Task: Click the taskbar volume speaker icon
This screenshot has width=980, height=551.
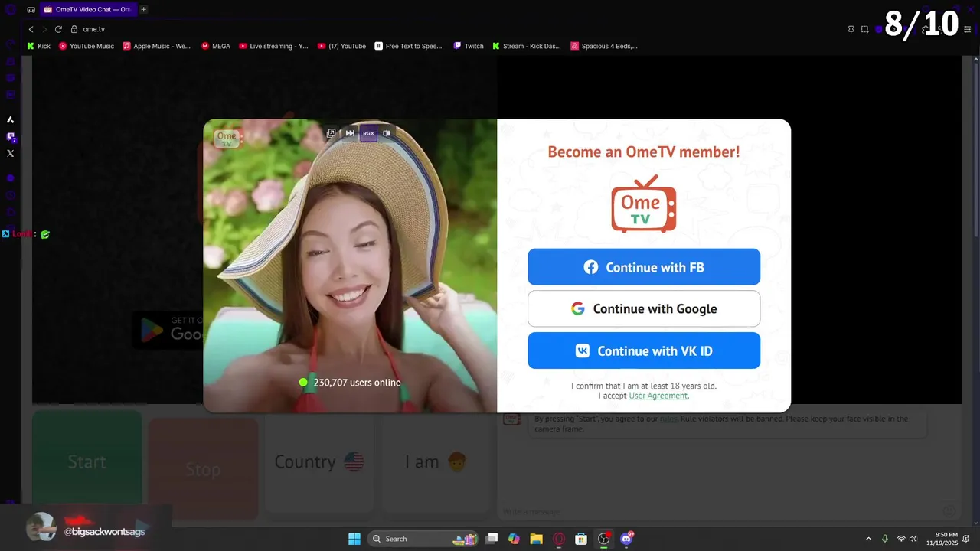Action: pyautogui.click(x=913, y=539)
